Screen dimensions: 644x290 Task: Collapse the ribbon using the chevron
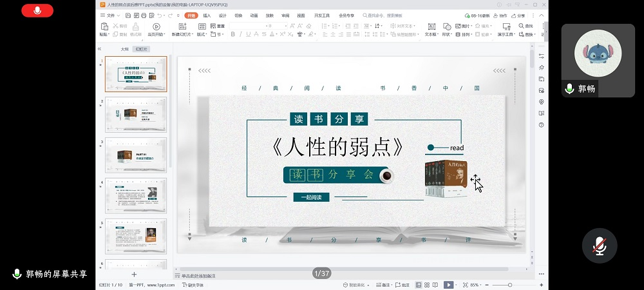pos(542,15)
